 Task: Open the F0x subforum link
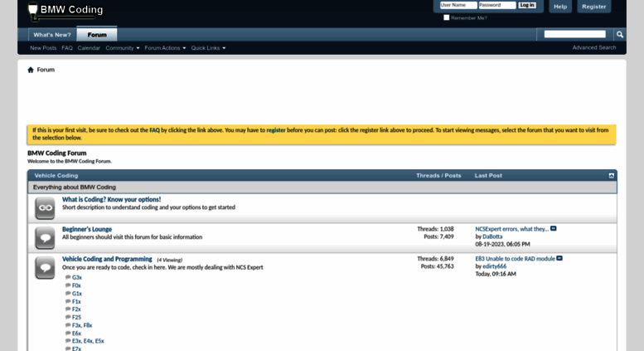coord(76,285)
